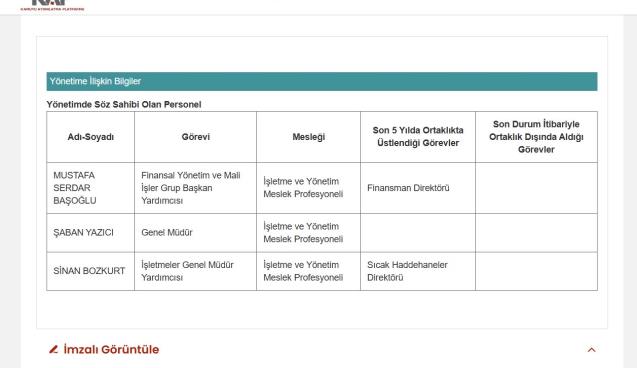Screen dimensions: 637x368
Task: Open the İmzalı Görüntüle link
Action: tap(111, 349)
